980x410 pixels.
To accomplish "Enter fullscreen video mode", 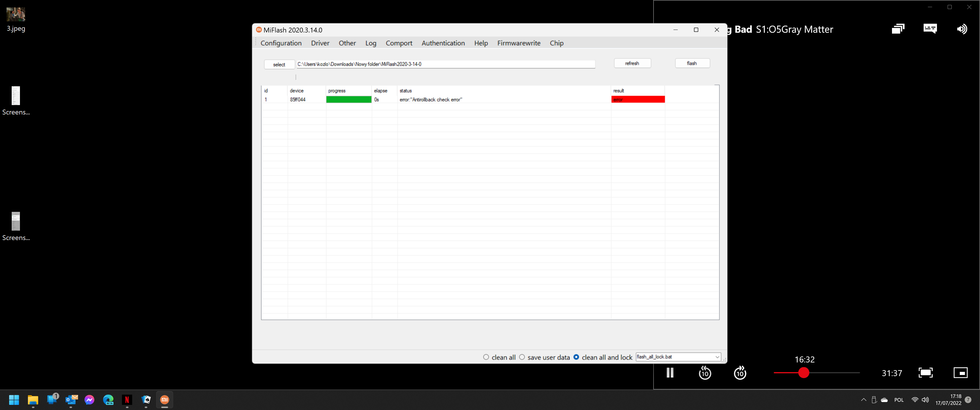I will pos(925,373).
